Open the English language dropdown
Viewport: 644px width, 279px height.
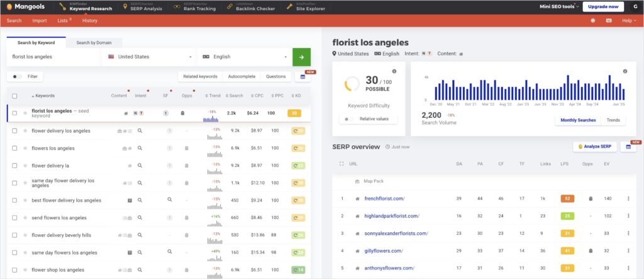tap(245, 57)
